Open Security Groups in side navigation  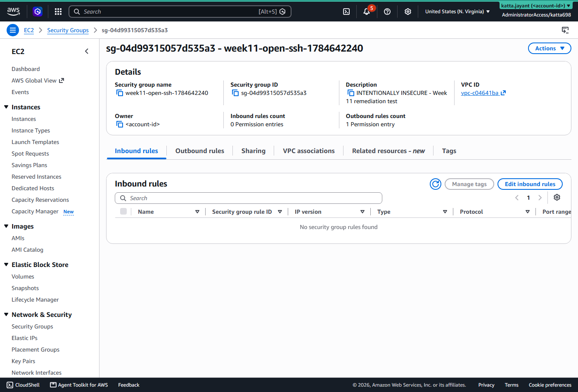(x=32, y=326)
